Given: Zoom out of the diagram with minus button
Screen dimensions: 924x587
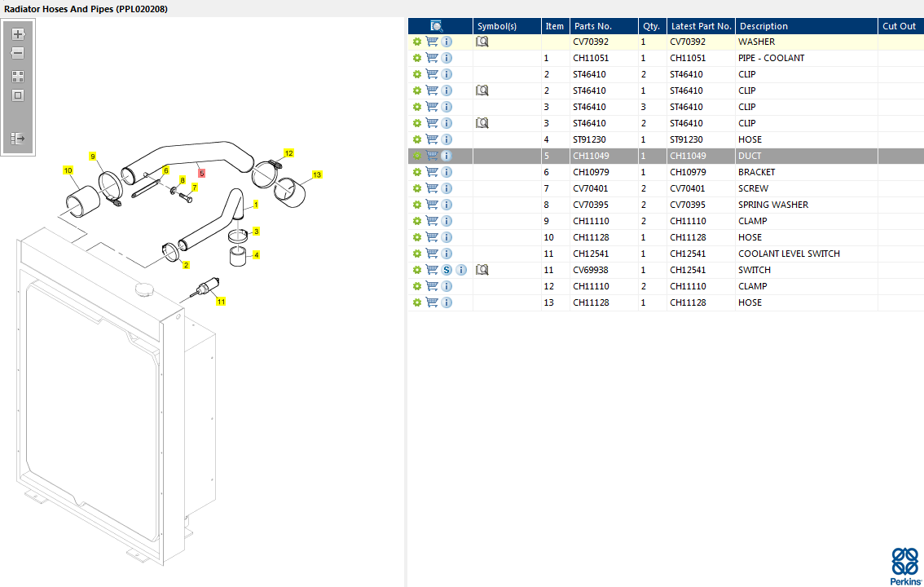Looking at the screenshot, I should [18, 53].
